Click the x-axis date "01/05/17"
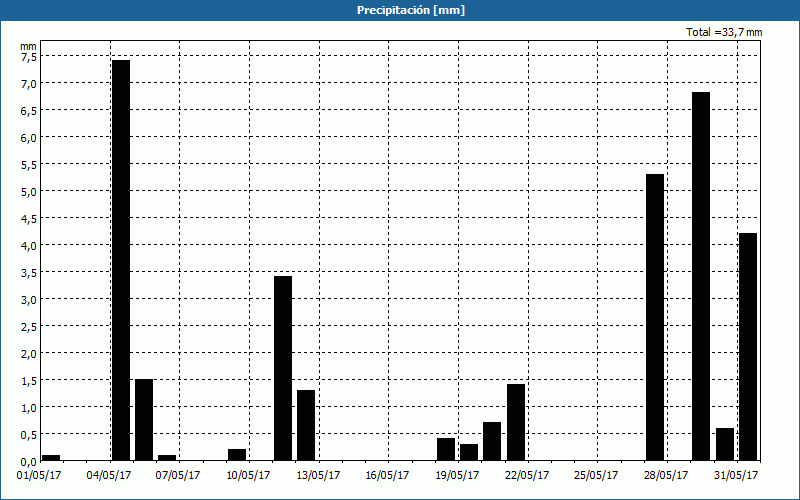 (39, 476)
